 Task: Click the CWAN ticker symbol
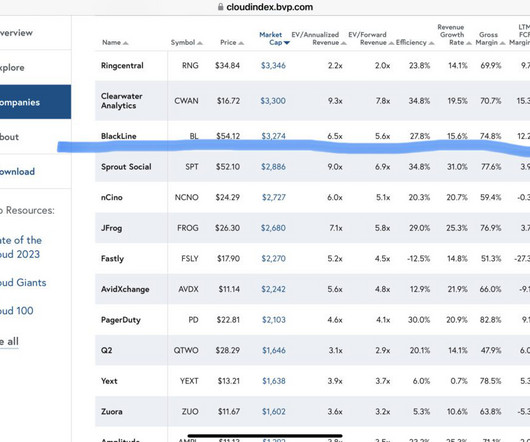[186, 101]
